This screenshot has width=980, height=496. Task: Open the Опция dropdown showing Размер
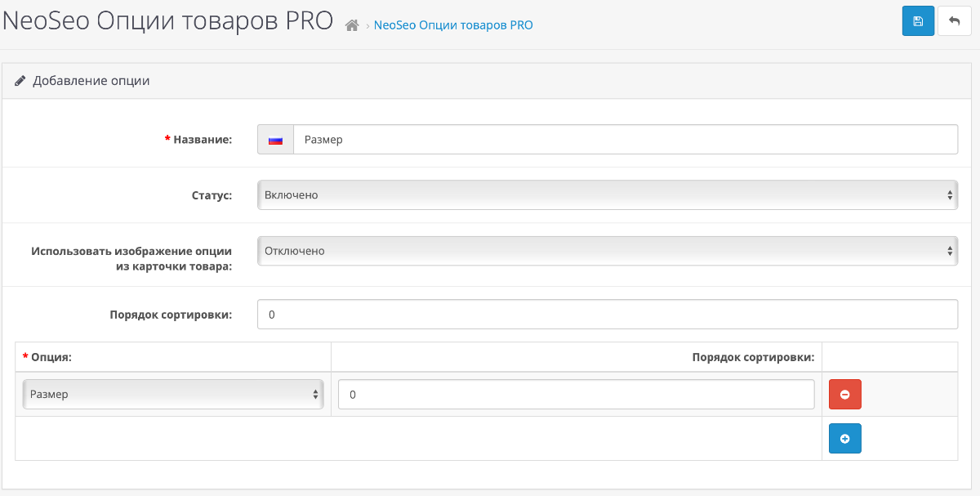click(173, 394)
